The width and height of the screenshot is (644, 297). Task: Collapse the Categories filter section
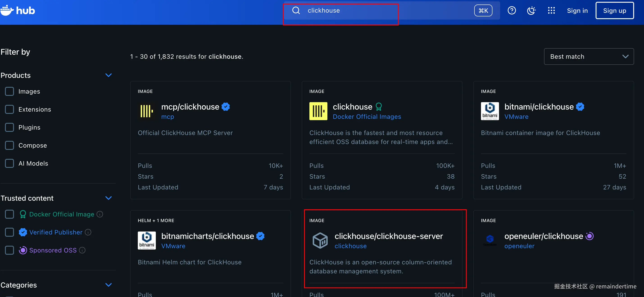(x=109, y=285)
